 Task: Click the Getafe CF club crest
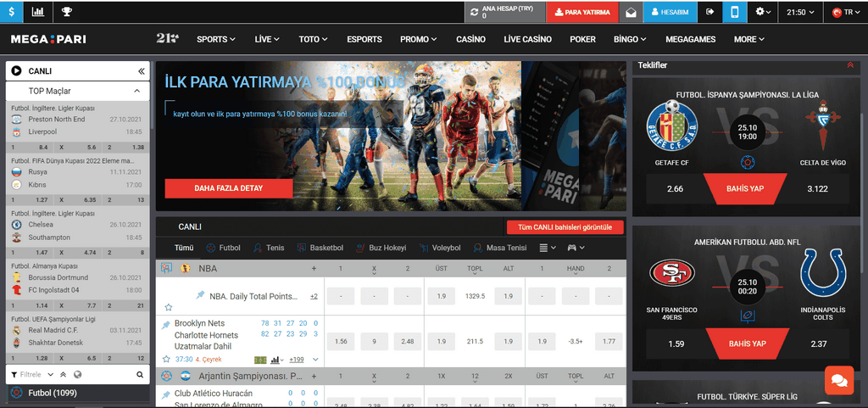coord(672,125)
